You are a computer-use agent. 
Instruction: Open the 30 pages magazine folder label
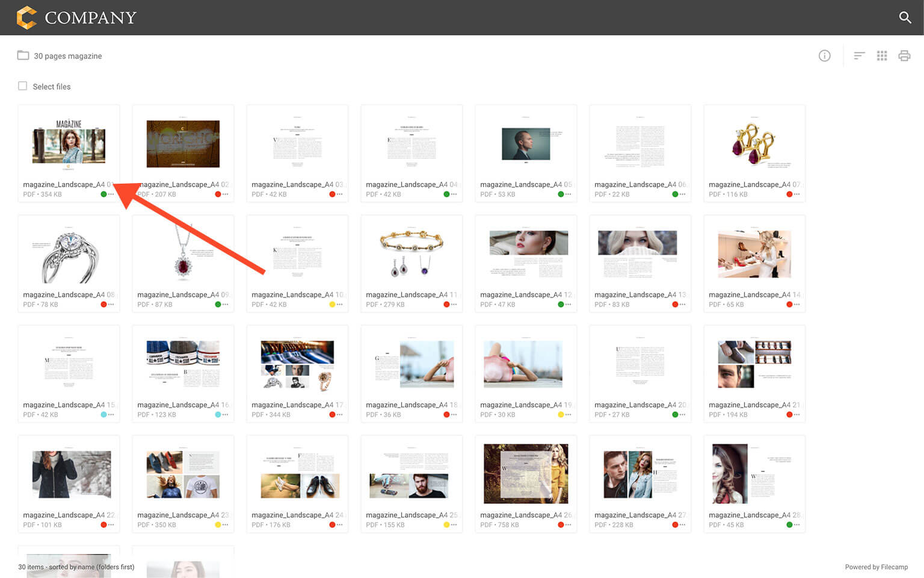pyautogui.click(x=67, y=56)
